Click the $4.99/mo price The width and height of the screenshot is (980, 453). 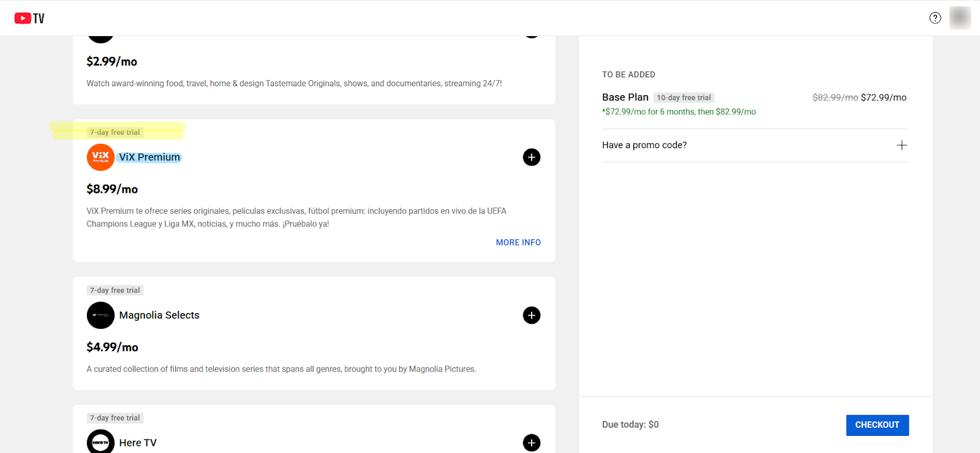[112, 347]
